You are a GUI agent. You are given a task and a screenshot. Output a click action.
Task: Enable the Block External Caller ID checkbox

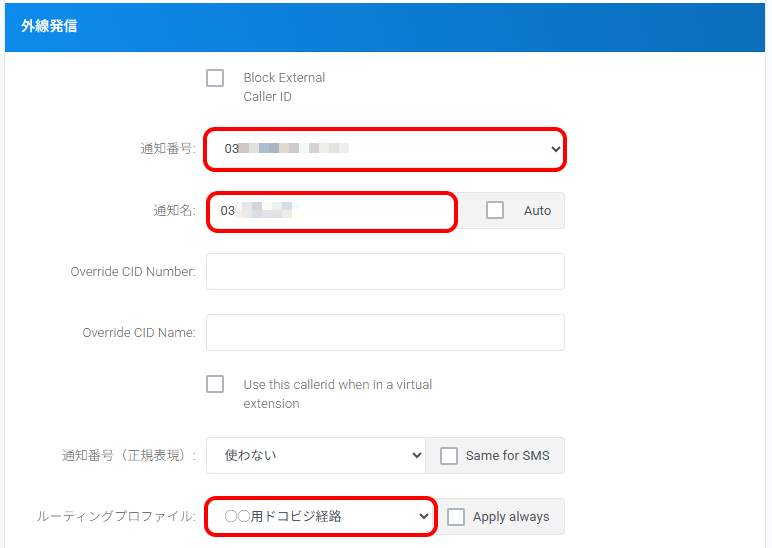(215, 78)
